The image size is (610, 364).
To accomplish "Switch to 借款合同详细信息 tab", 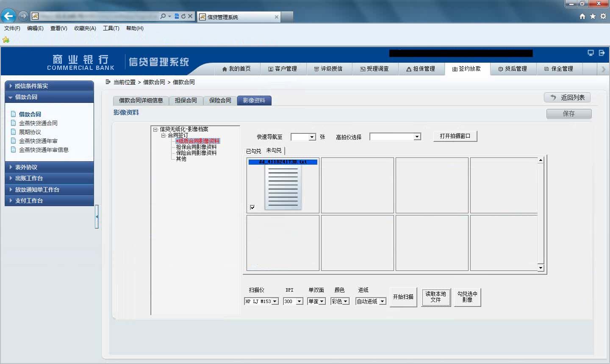I will (141, 100).
